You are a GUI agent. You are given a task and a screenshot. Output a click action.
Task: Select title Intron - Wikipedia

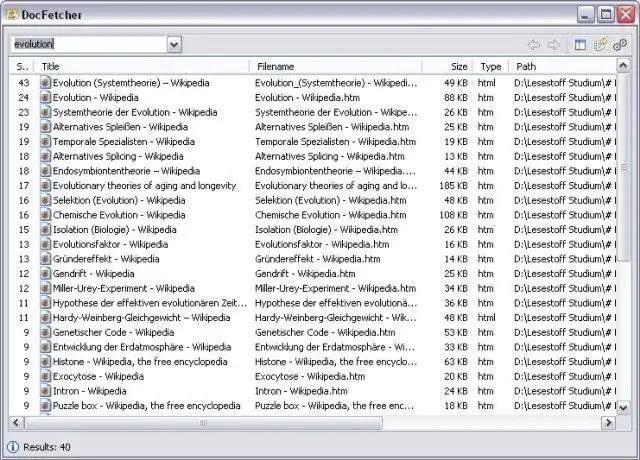click(89, 391)
